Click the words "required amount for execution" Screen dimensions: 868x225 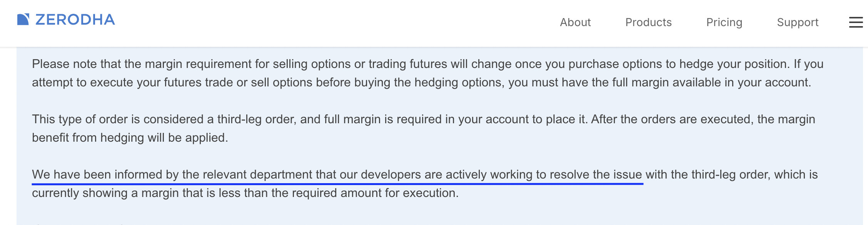point(375,193)
